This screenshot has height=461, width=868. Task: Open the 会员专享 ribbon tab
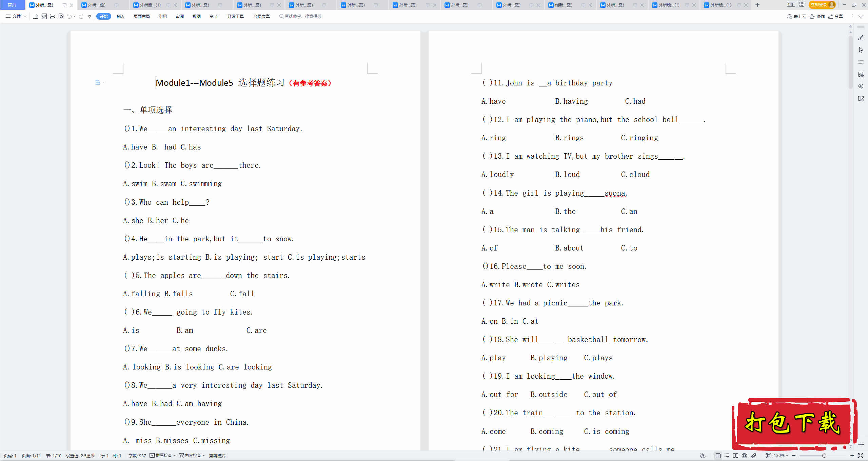coord(262,16)
